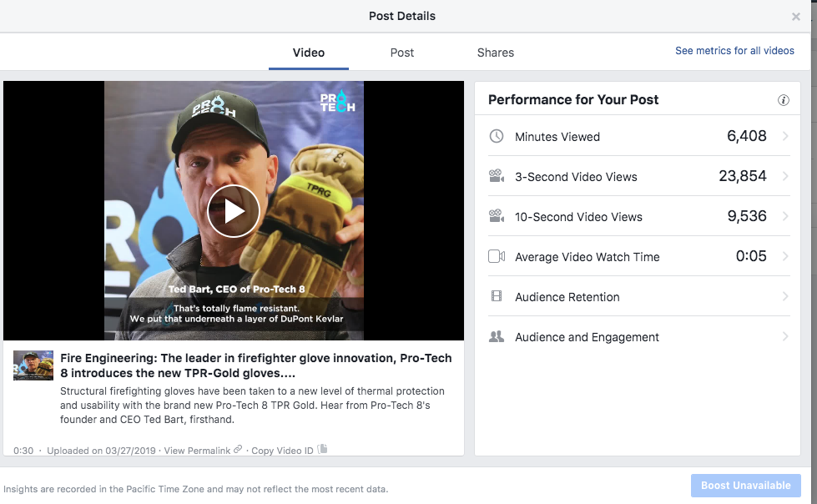This screenshot has height=504, width=817.
Task: Click the Ted Bart, CEO of Pro-Tech 8 caption
Action: (236, 289)
